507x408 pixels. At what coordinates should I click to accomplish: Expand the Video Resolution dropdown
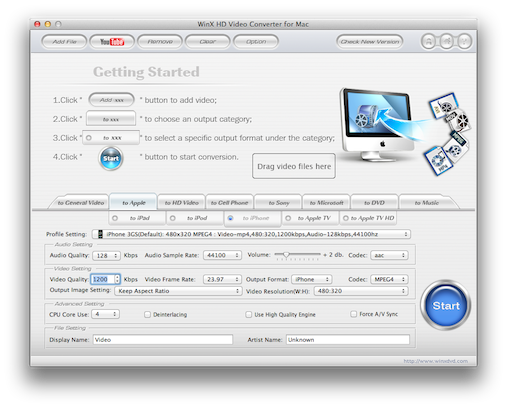361,291
